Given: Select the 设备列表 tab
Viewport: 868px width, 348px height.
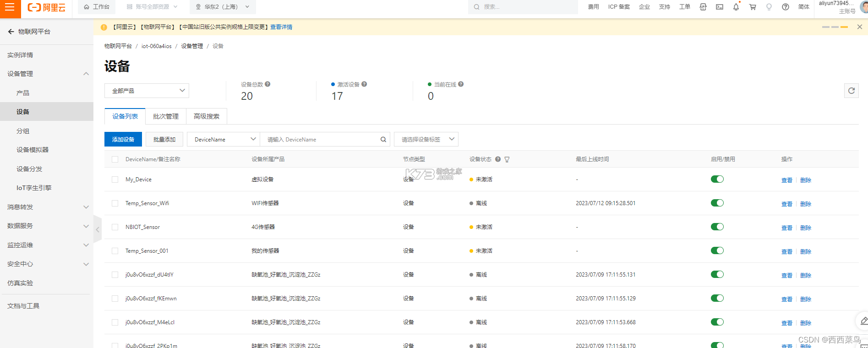Looking at the screenshot, I should [x=125, y=116].
